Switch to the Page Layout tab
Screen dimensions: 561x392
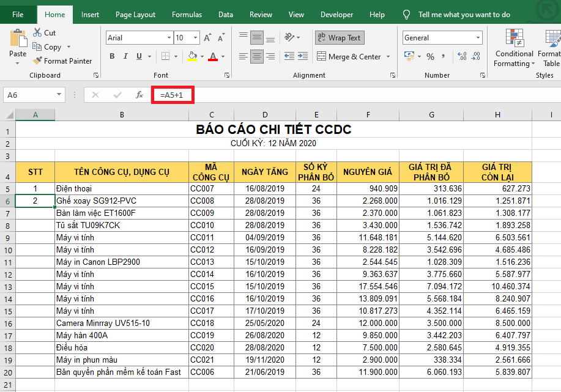pyautogui.click(x=135, y=15)
